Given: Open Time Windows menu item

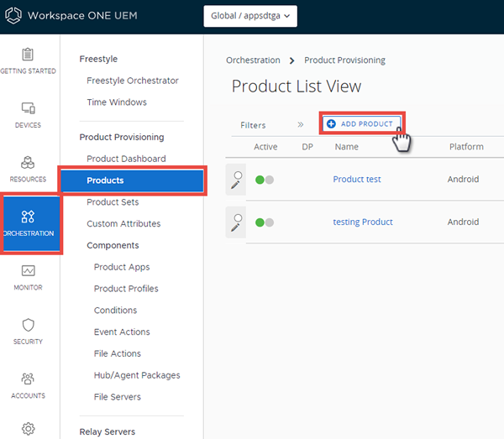Looking at the screenshot, I should pyautogui.click(x=117, y=102).
